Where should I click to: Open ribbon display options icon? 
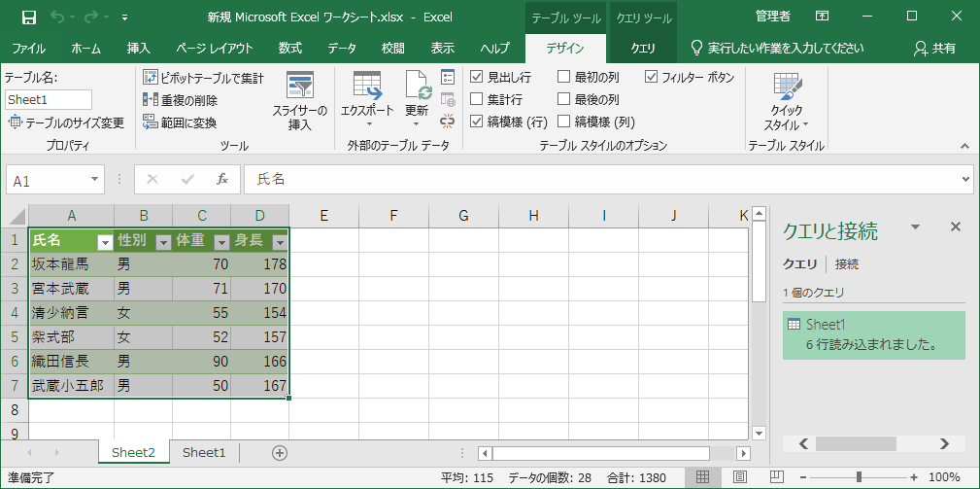click(x=823, y=17)
